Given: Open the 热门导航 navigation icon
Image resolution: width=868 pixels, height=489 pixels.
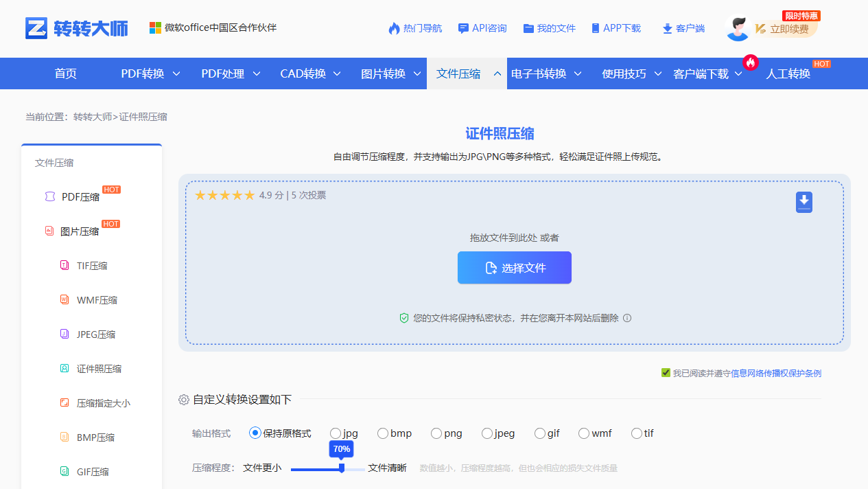Looking at the screenshot, I should 395,28.
